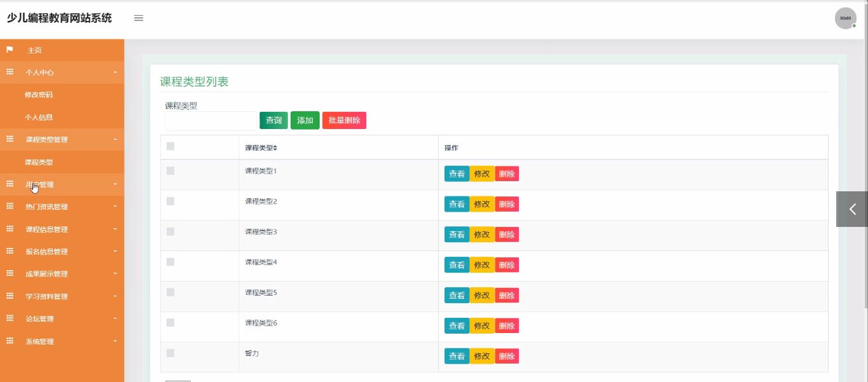Expand the 报名信息管理 menu arrow
This screenshot has height=382, width=868.
click(x=115, y=251)
